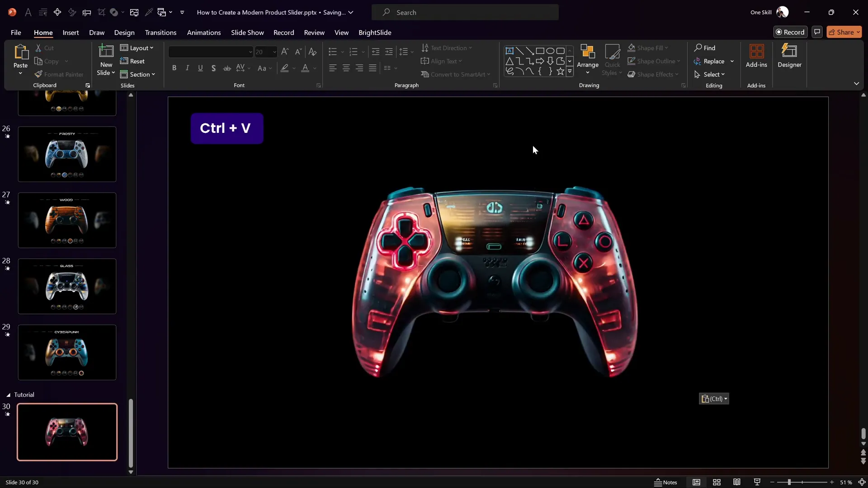Open the font name combo box
This screenshot has width=868, height=488.
[x=211, y=52]
